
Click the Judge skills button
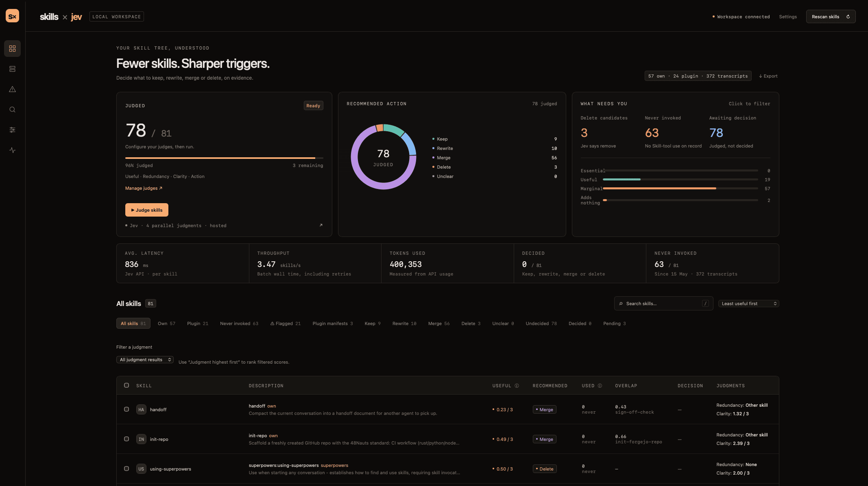[x=147, y=210]
